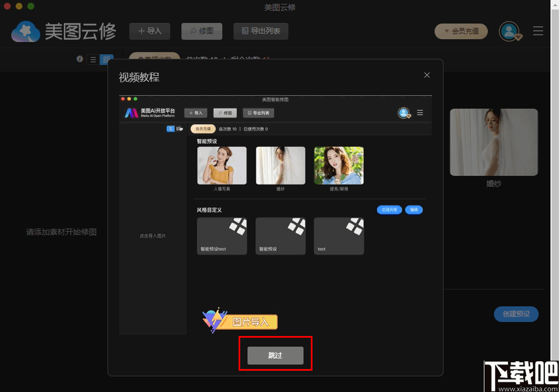
Task: Click the 图片导入 banner in video
Action: 240,321
